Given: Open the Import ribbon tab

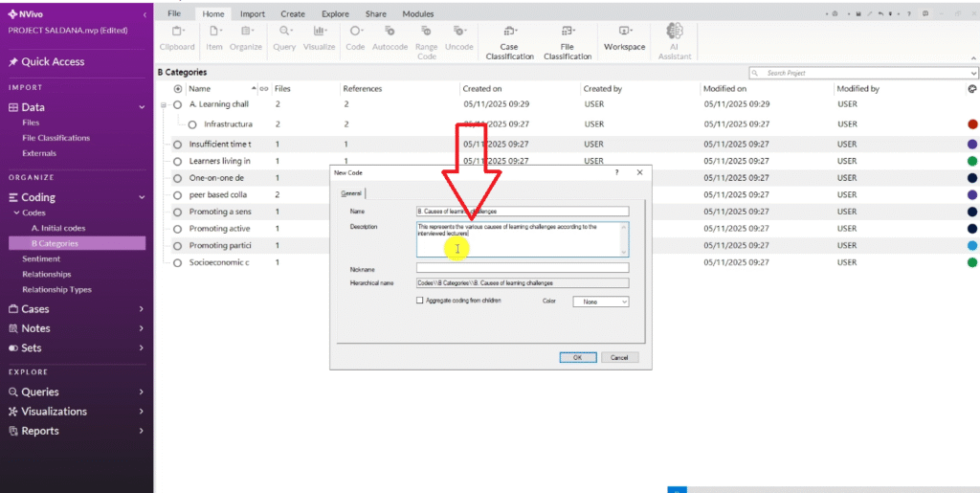Looking at the screenshot, I should click(253, 14).
